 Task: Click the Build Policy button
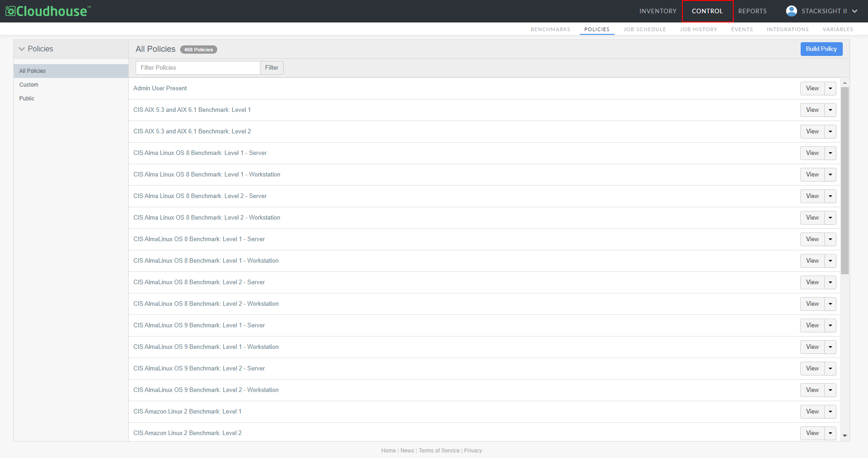click(x=821, y=49)
